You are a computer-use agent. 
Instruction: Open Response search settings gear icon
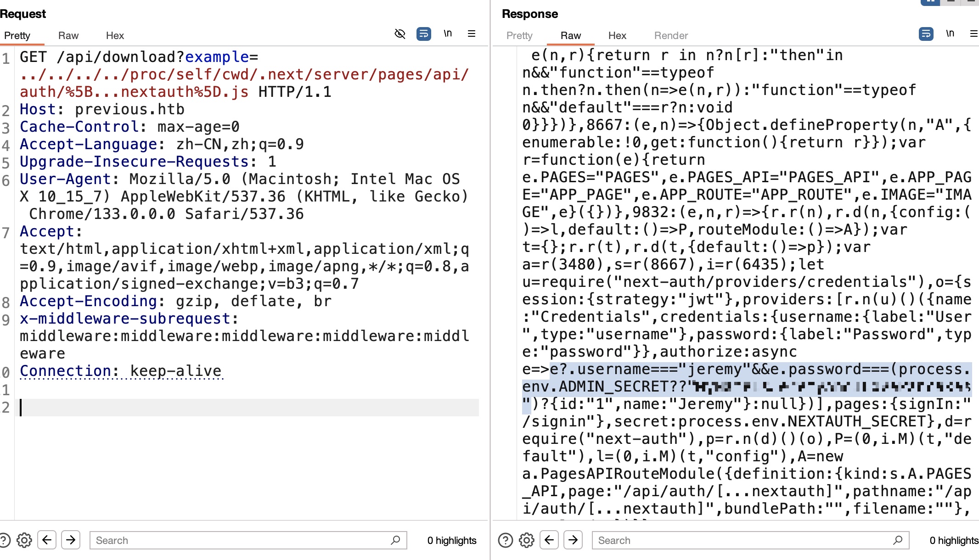[527, 540]
